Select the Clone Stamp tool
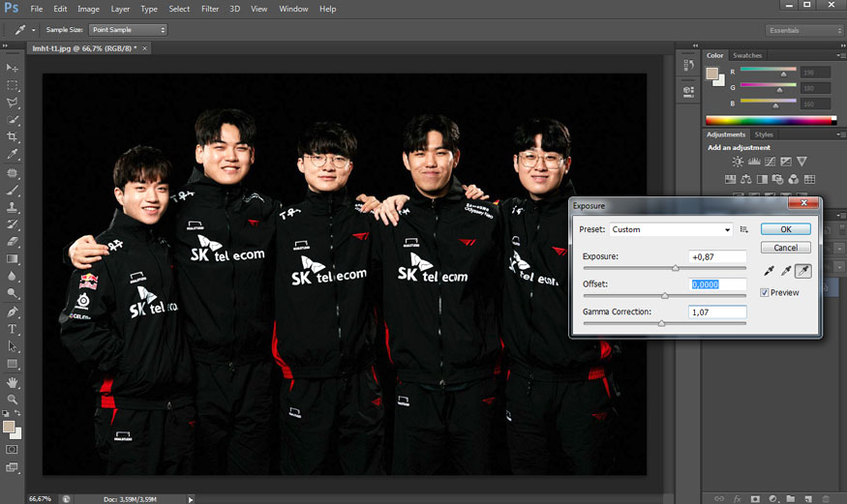 (x=12, y=207)
